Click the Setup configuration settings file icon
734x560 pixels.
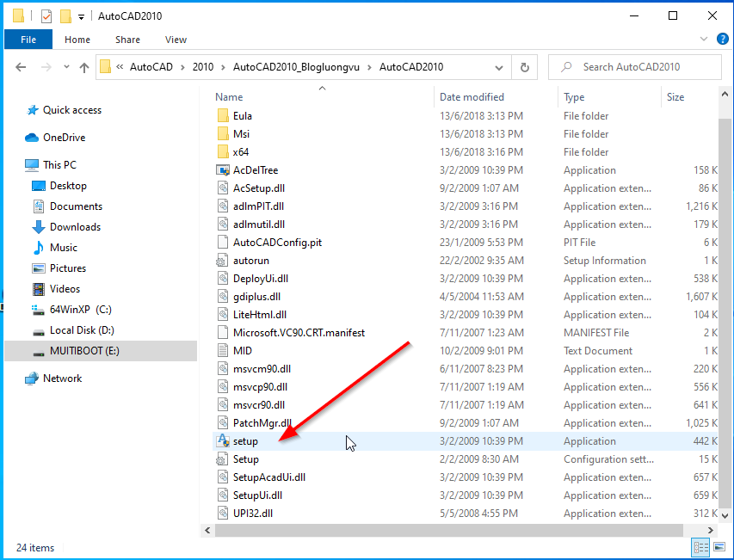click(x=222, y=459)
